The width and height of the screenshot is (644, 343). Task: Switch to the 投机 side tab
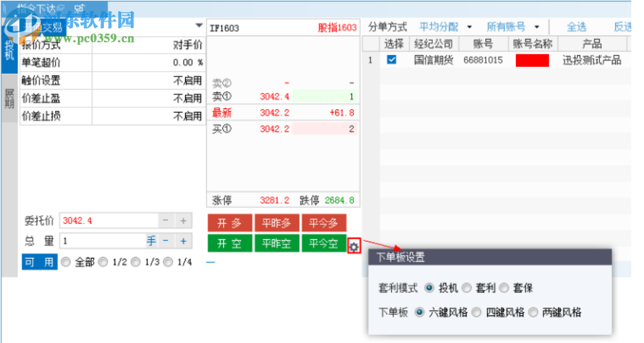click(x=9, y=50)
